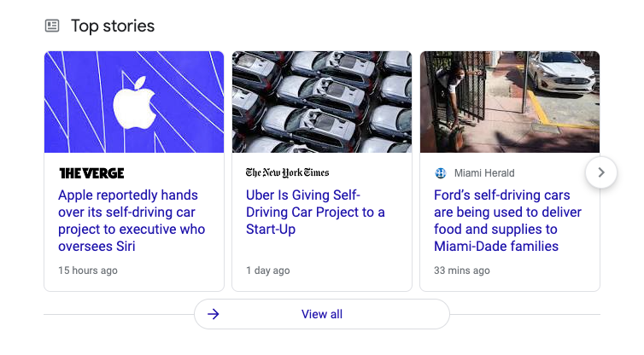Click the Apple logo thumbnail image

click(134, 102)
